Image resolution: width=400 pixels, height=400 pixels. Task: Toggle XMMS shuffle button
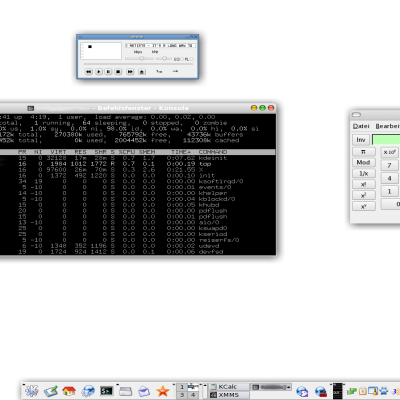pyautogui.click(x=159, y=71)
